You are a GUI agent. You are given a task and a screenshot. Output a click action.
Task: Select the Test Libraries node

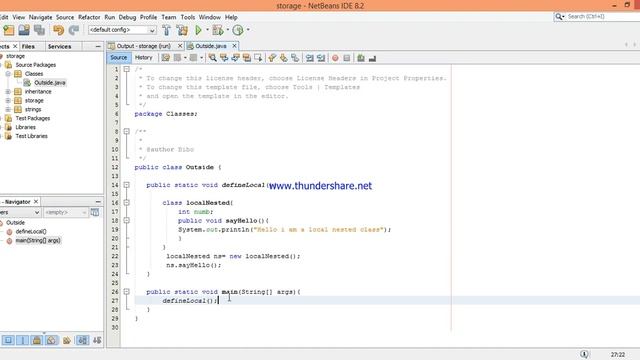click(31, 136)
